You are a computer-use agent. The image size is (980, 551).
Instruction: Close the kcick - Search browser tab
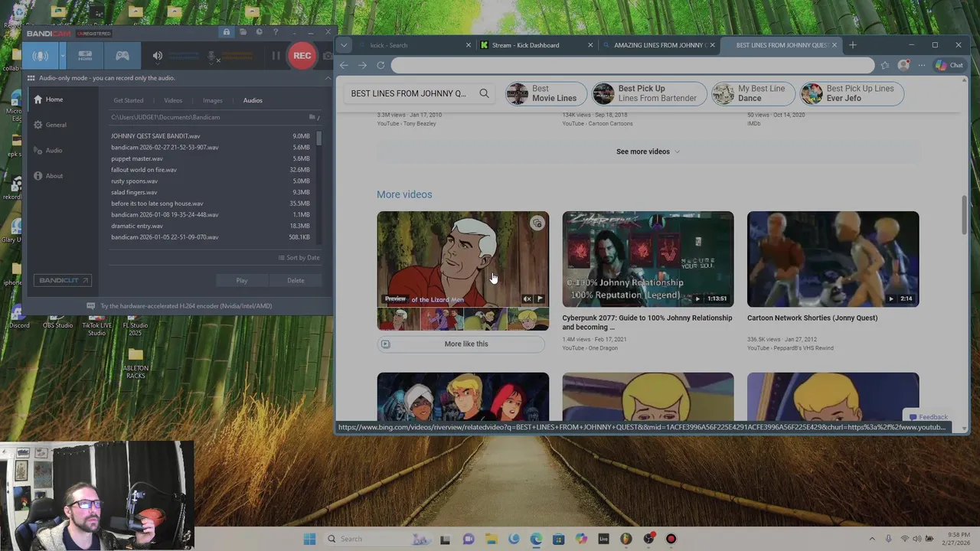point(469,45)
